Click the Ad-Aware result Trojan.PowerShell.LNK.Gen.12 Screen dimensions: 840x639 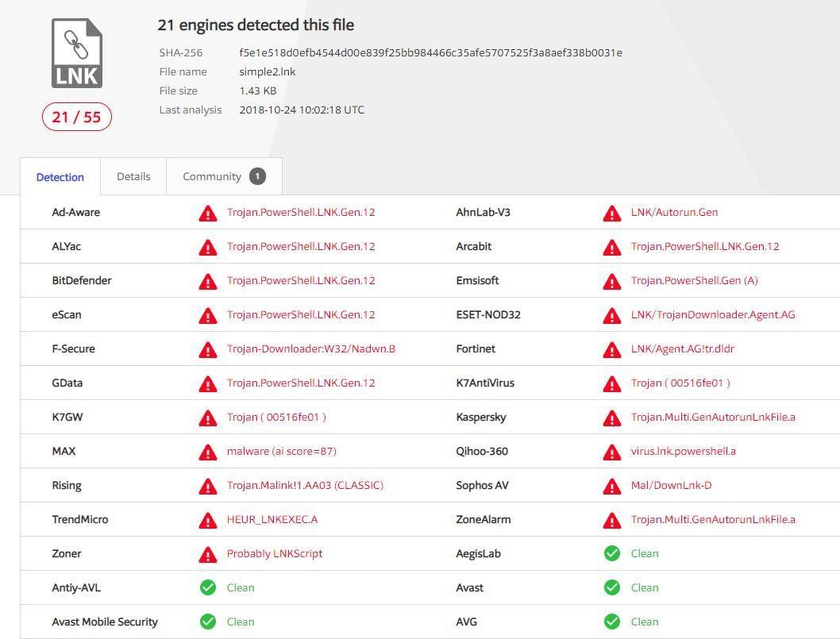[x=301, y=212]
